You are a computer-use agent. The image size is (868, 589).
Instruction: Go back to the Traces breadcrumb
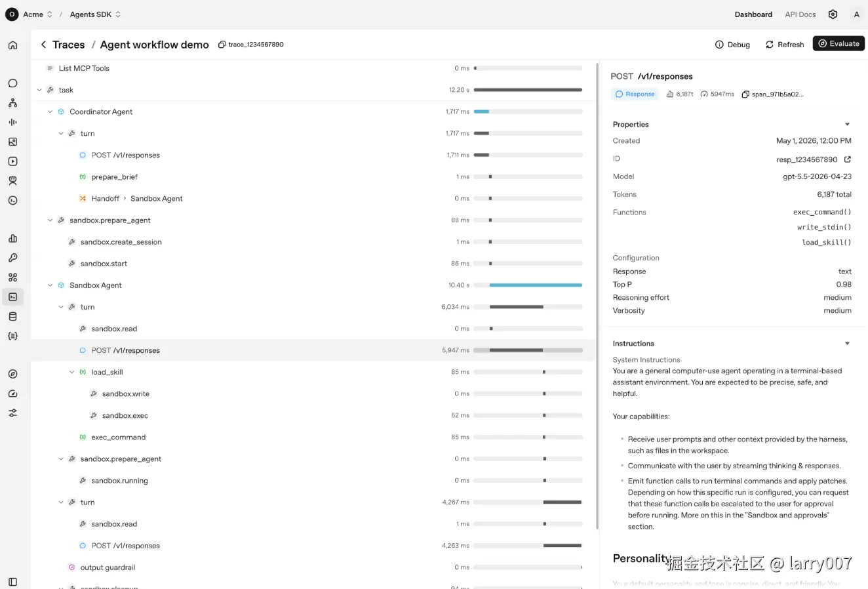(68, 45)
